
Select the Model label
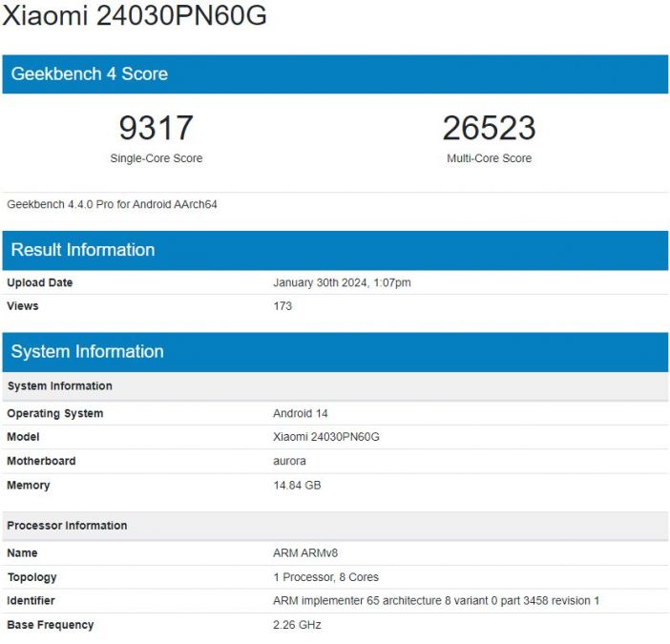click(x=23, y=436)
